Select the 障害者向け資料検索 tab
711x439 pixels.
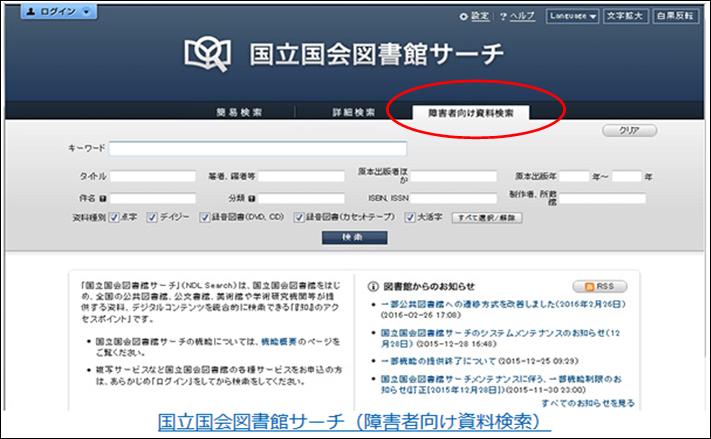[471, 113]
